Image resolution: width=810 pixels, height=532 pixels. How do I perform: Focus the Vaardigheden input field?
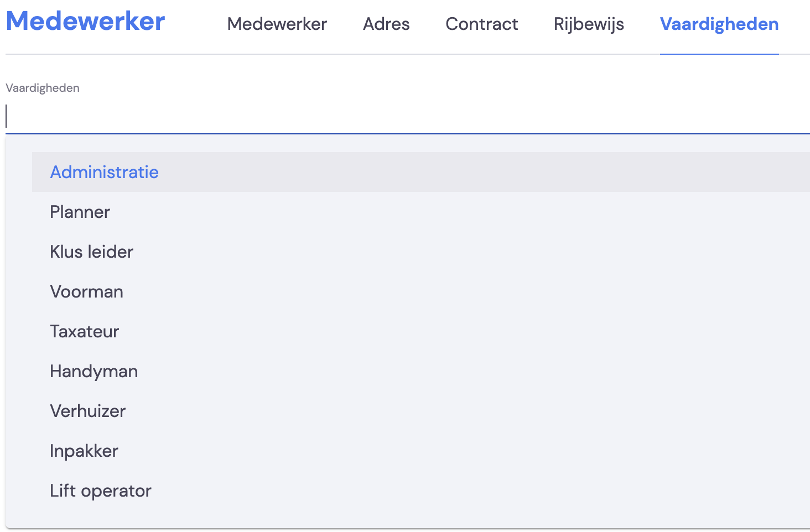pos(408,117)
